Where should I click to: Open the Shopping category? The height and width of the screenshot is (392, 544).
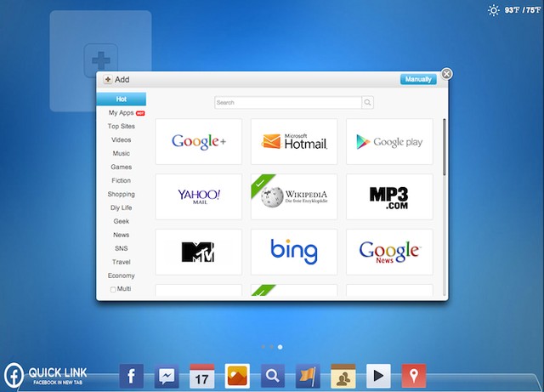121,194
